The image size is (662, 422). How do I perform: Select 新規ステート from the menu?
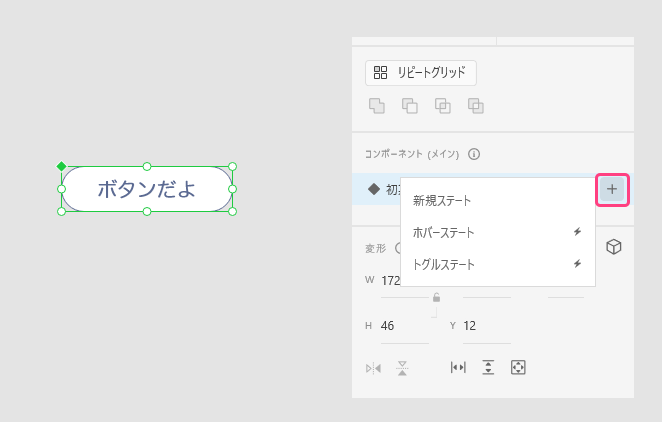[442, 201]
